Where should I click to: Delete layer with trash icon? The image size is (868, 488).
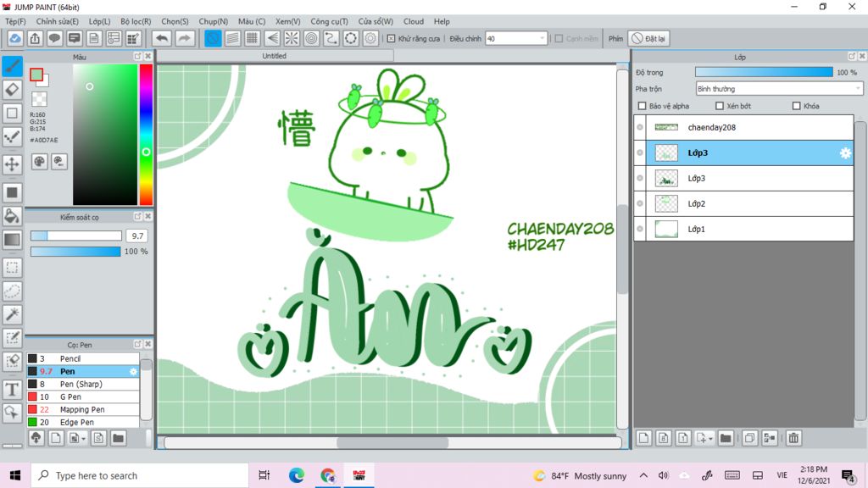793,438
